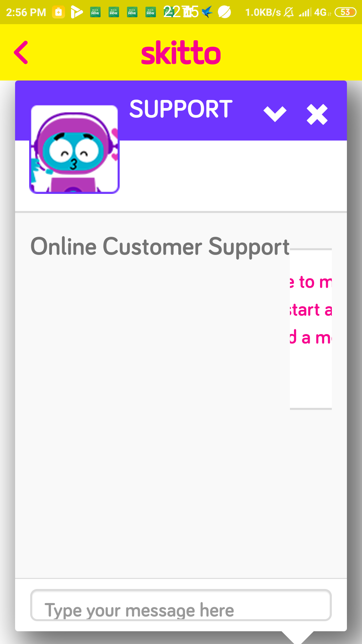Go back using the pink arrow

click(x=21, y=52)
